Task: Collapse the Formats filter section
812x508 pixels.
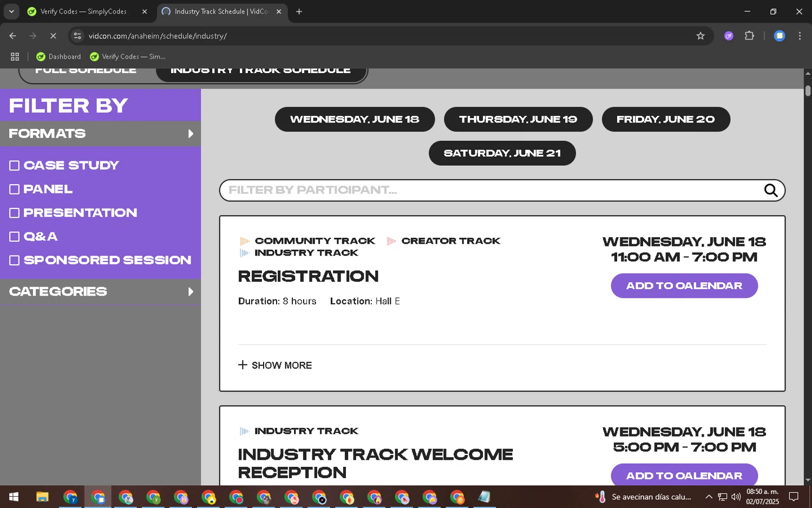Action: [100, 134]
